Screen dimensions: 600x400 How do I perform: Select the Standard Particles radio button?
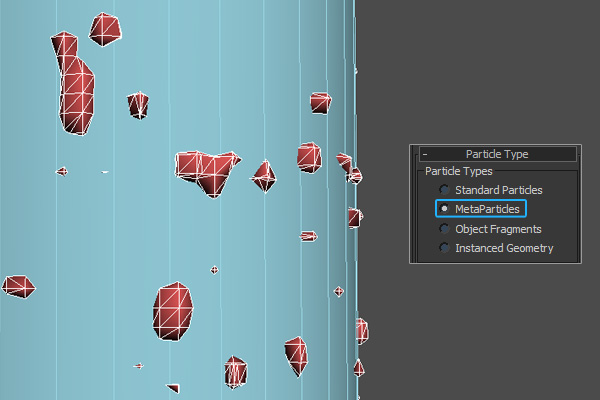444,190
